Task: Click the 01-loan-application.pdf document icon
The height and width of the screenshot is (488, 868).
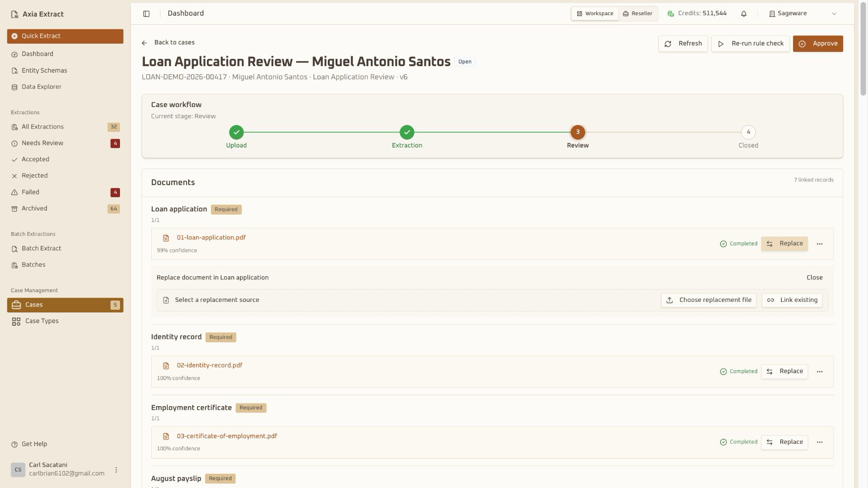Action: [166, 238]
